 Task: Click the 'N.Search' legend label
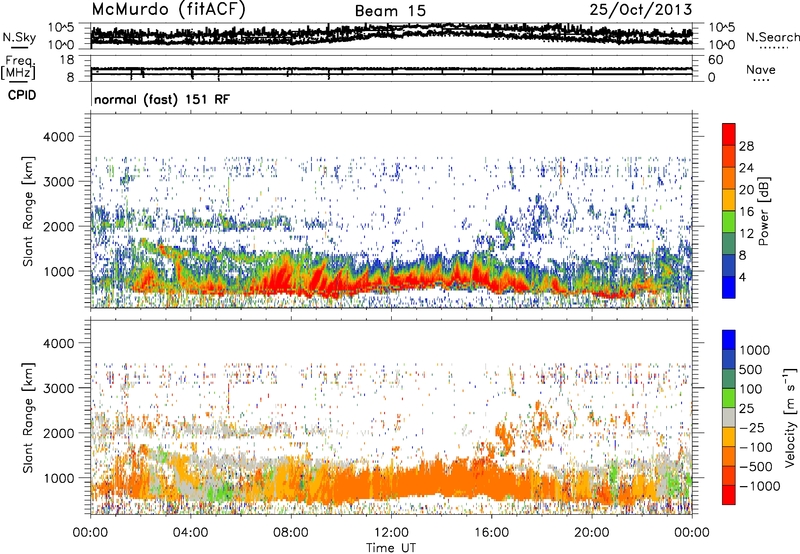(x=772, y=37)
